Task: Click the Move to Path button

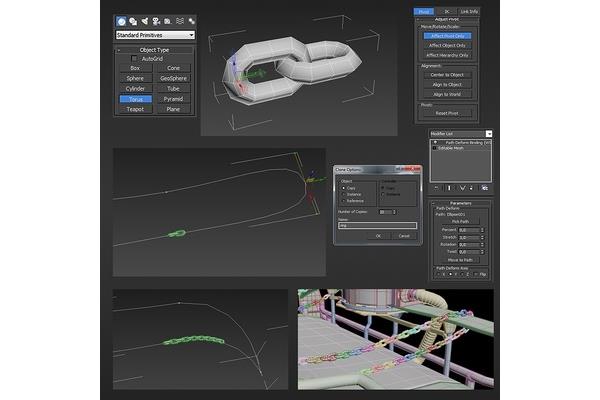Action: pyautogui.click(x=460, y=260)
